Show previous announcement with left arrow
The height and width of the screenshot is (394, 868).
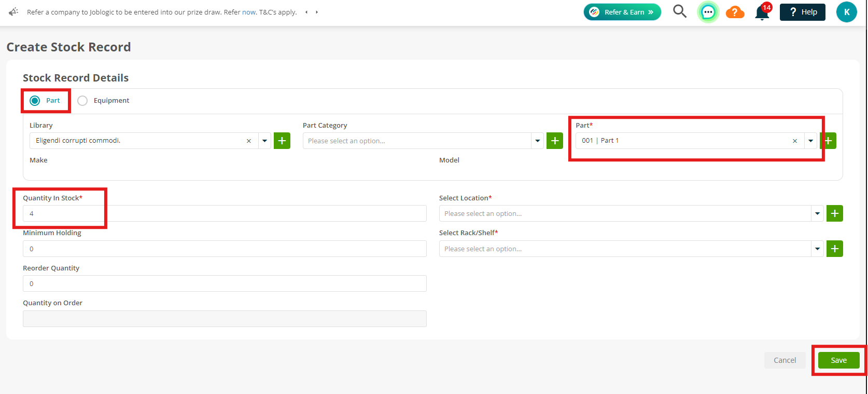click(306, 12)
